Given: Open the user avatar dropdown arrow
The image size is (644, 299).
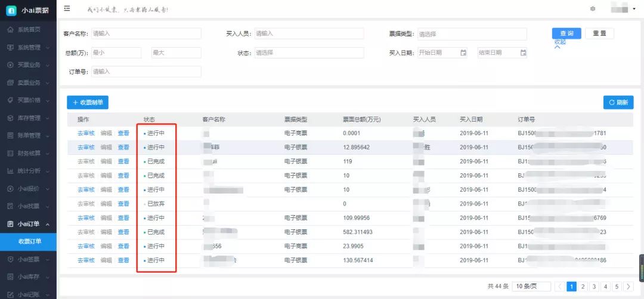Looking at the screenshot, I should (634, 8).
